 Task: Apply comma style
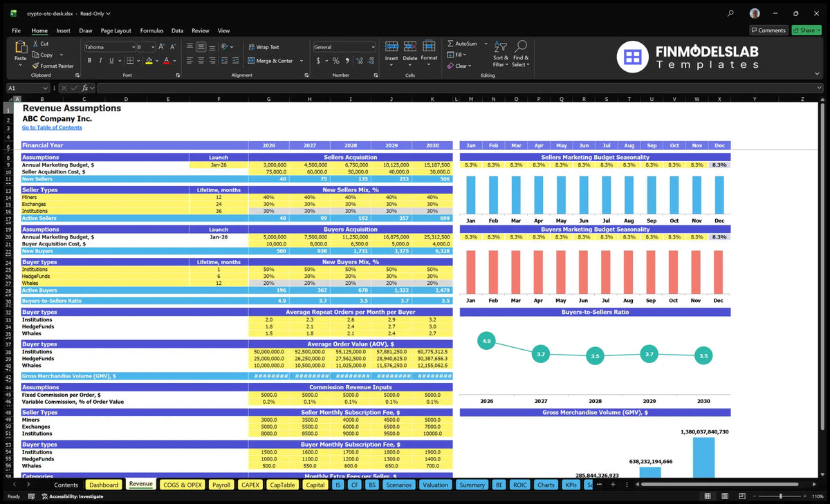(347, 61)
